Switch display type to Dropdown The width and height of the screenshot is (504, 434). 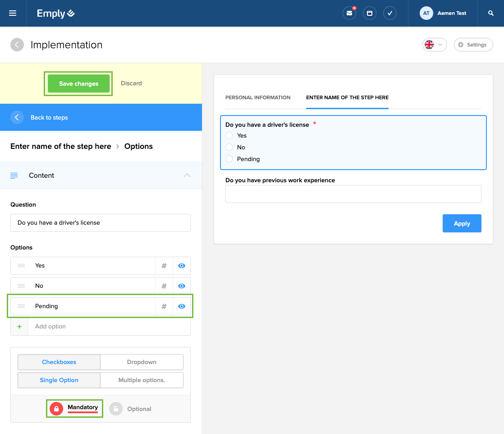click(142, 362)
